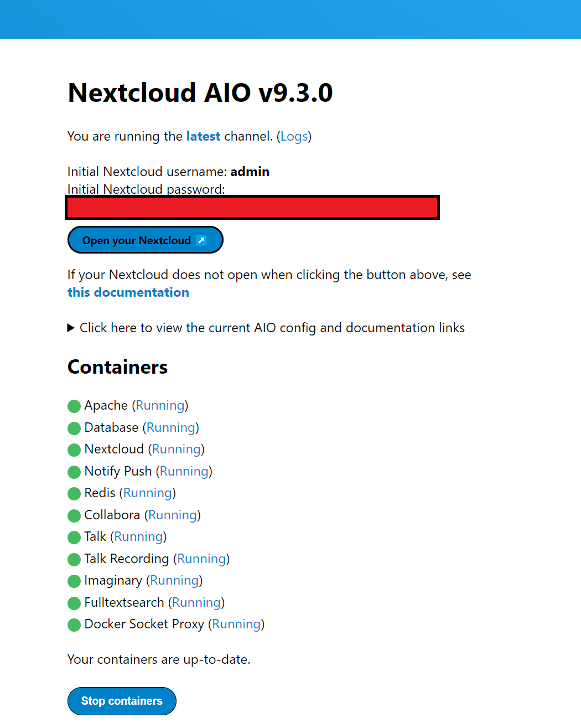Click the external-link icon on Open your Nextcloud
Screen dimensions: 581x728
(201, 240)
